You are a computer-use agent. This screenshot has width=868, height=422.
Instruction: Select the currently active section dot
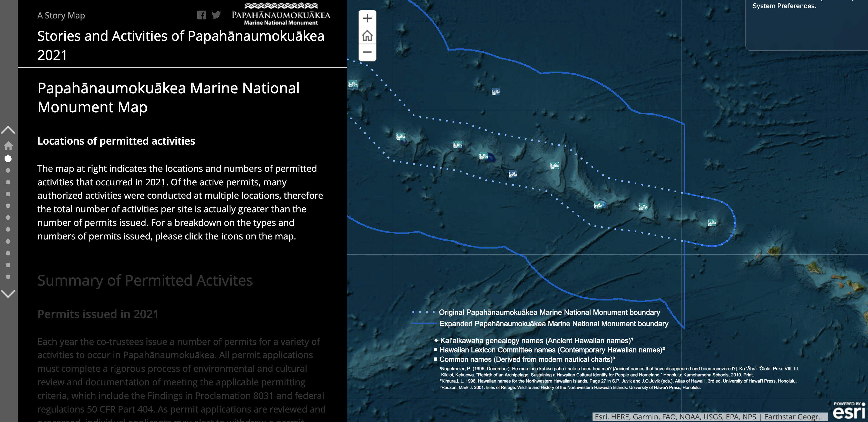pyautogui.click(x=8, y=159)
